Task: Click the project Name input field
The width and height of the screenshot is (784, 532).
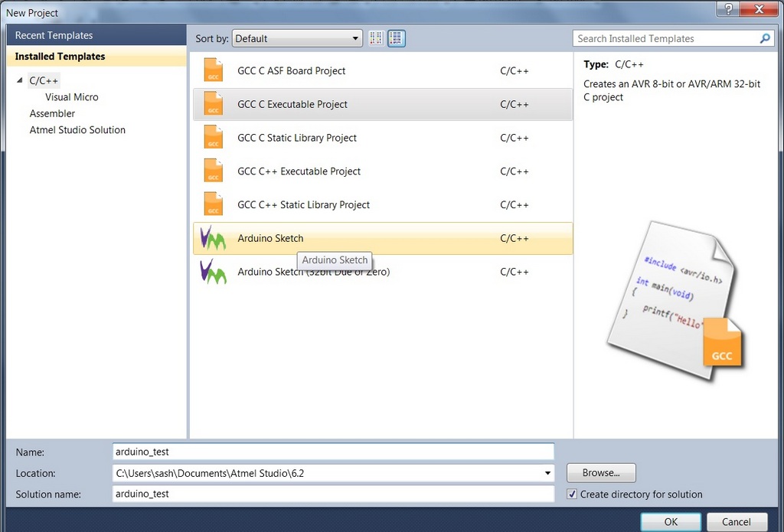Action: point(333,452)
